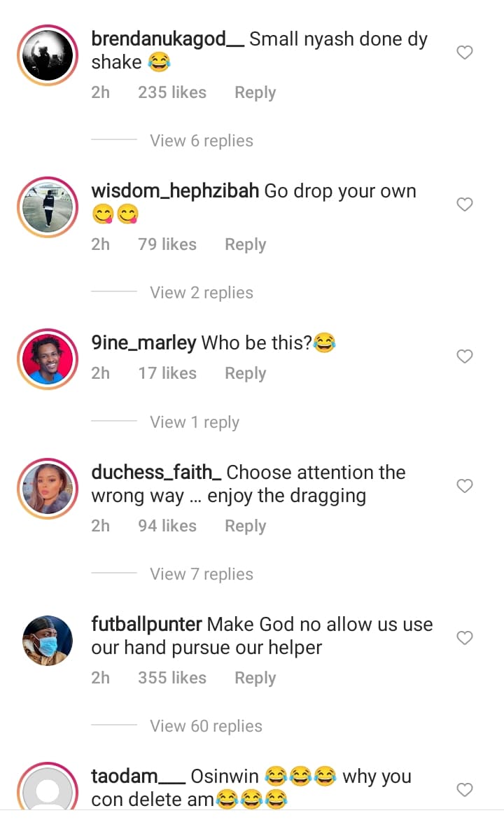Screen dimensions: 504x820
Task: View the 355 likes list
Action: 172,678
